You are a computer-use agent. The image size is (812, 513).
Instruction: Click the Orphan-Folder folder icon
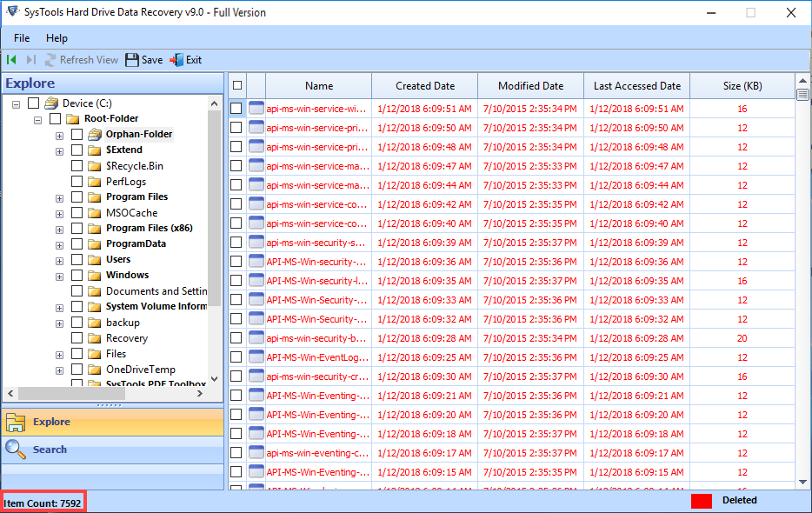(95, 135)
